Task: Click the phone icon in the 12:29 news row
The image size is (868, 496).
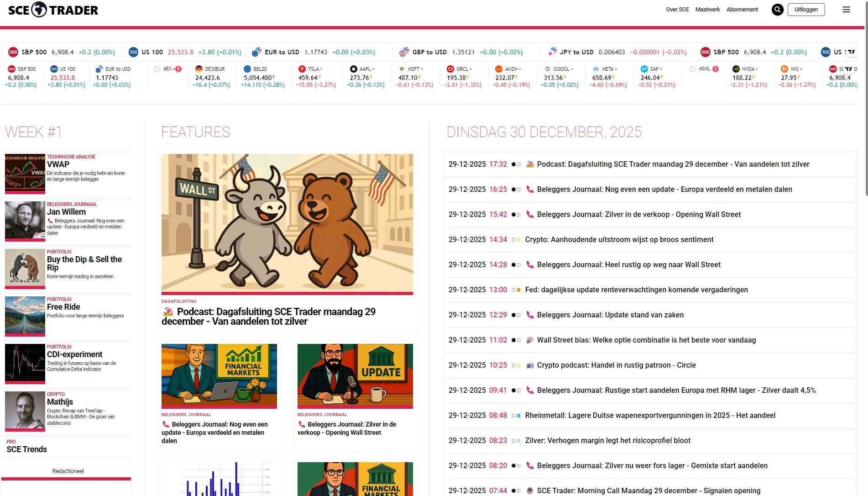Action: pos(530,315)
